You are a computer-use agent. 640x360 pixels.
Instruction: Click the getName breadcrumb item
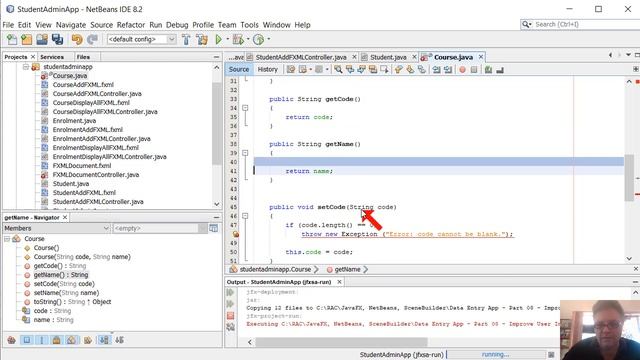click(x=347, y=269)
